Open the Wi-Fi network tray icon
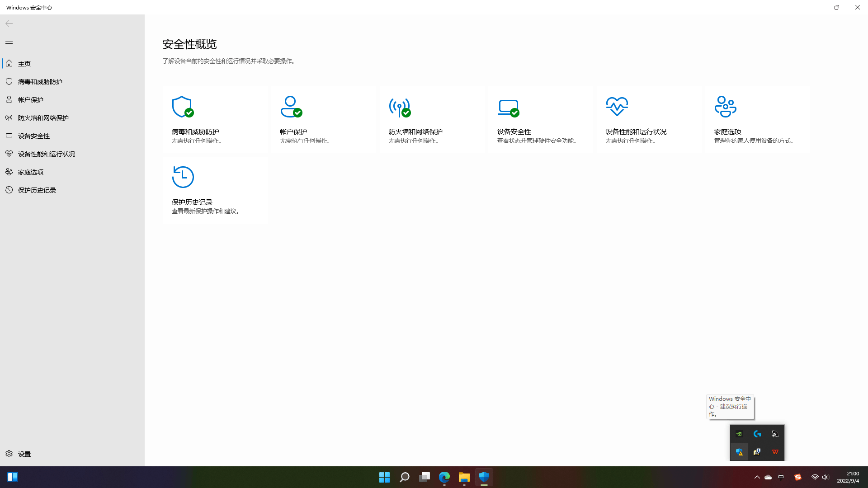Screen dimensions: 868x488 coord(815,477)
